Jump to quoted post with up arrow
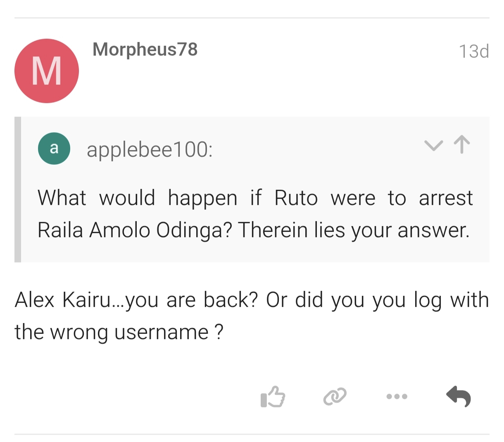Image resolution: width=504 pixels, height=442 pixels. [x=462, y=145]
